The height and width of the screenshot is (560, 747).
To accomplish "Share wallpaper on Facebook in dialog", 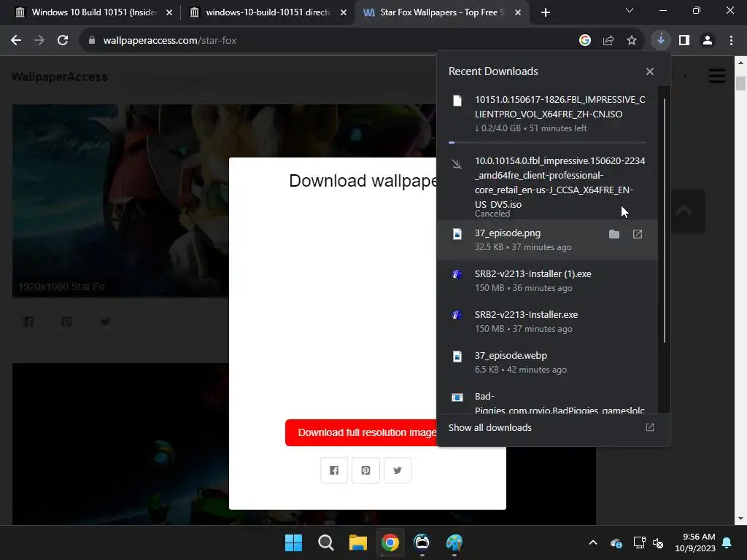I will (x=334, y=470).
